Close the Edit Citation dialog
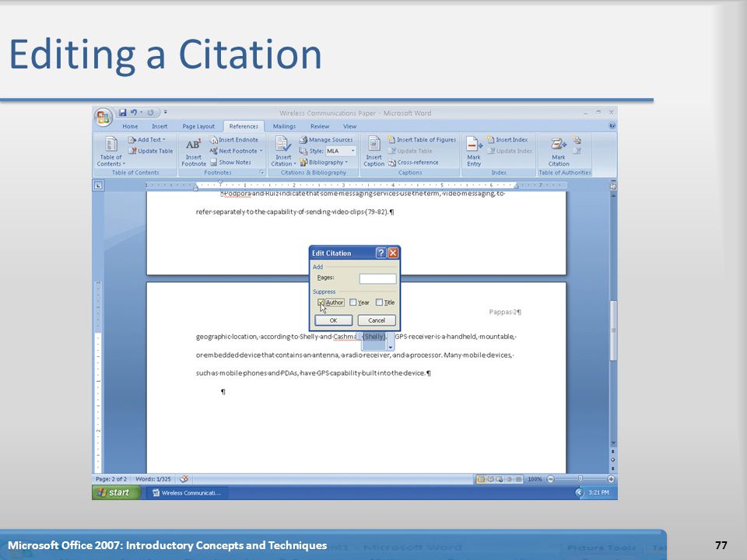 [x=392, y=253]
